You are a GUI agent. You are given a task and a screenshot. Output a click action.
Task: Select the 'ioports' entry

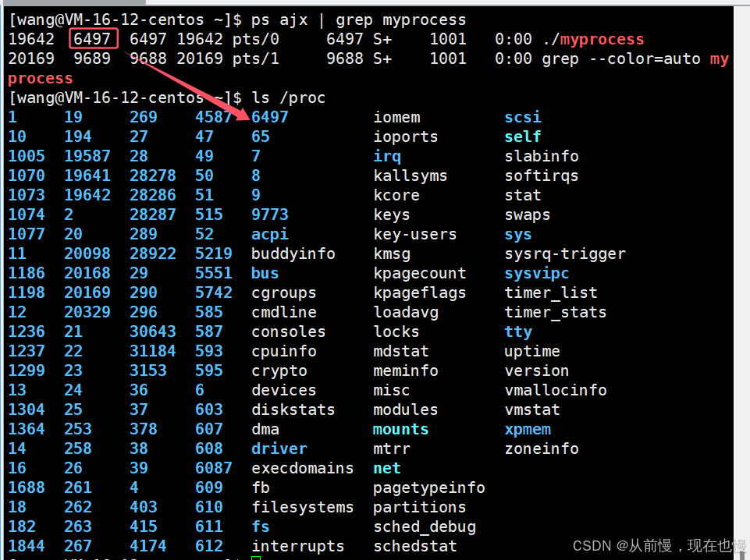point(406,136)
